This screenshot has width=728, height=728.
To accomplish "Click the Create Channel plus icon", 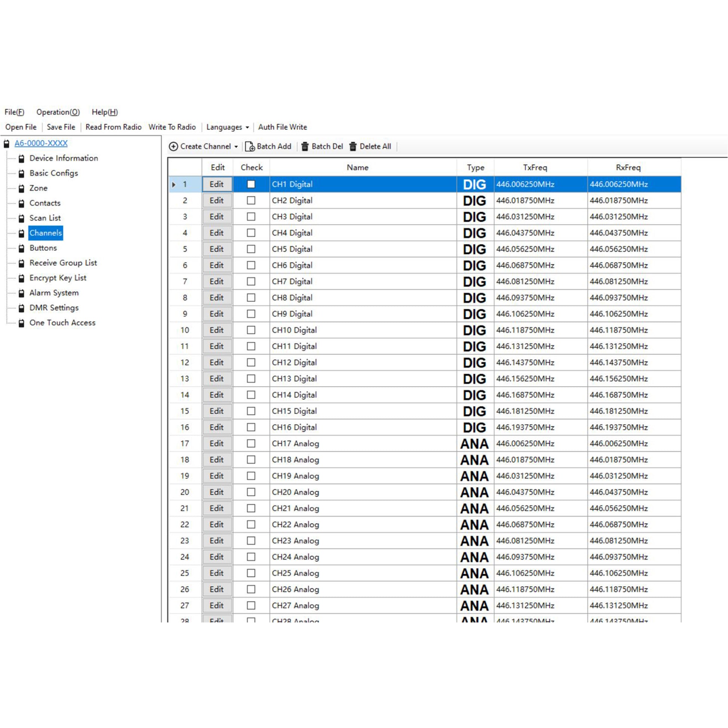I will 173,147.
